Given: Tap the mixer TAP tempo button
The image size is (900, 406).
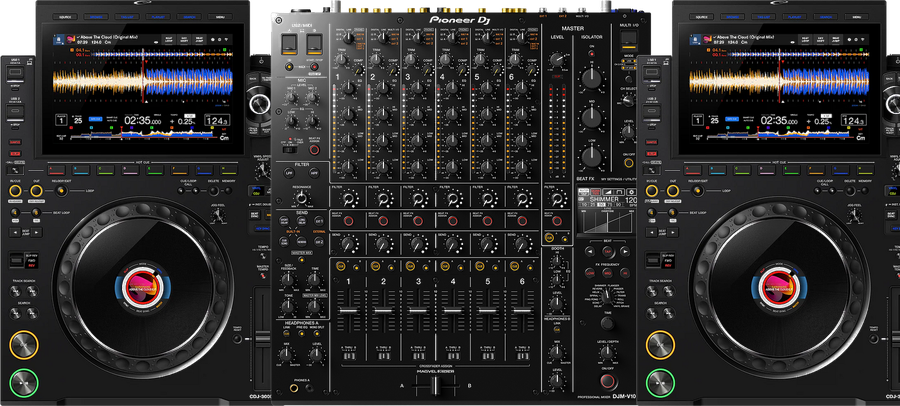Looking at the screenshot, I should click(x=607, y=251).
